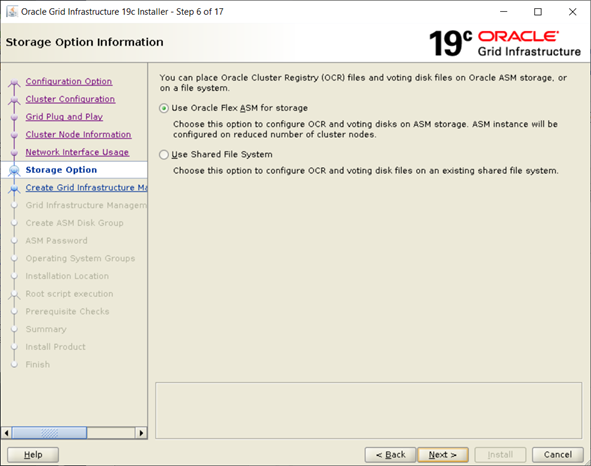Click the Configuration Option step marker icon
Viewport: 591px width, 466px height.
pos(14,82)
